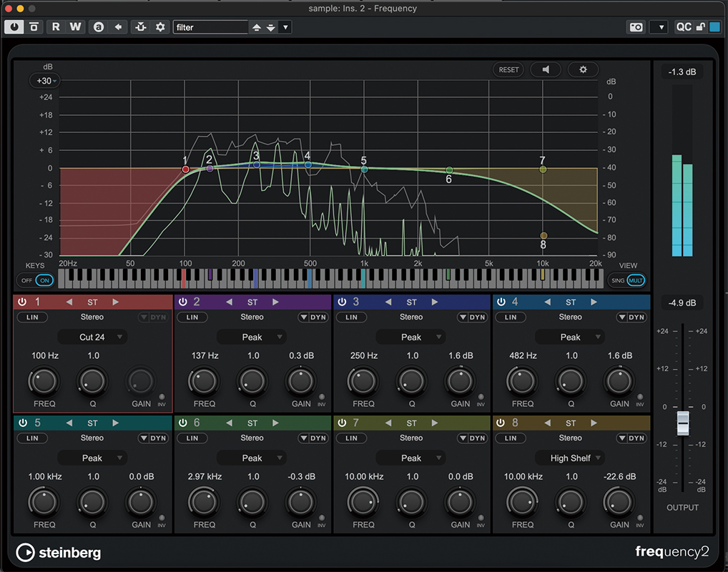Open the band 2 Peak filter type dropdown
The image size is (728, 572).
252,337
